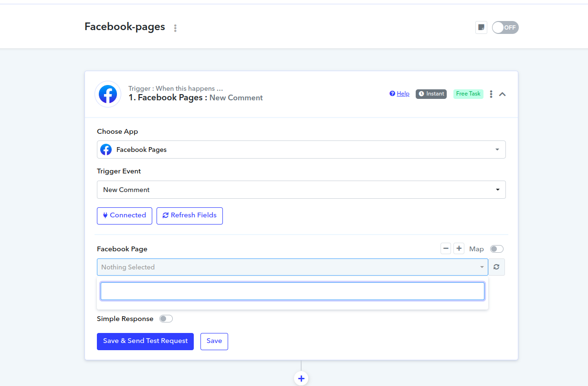The image size is (588, 386).
Task: Open Facebook Page Nothing Selected dropdown
Action: (x=293, y=267)
